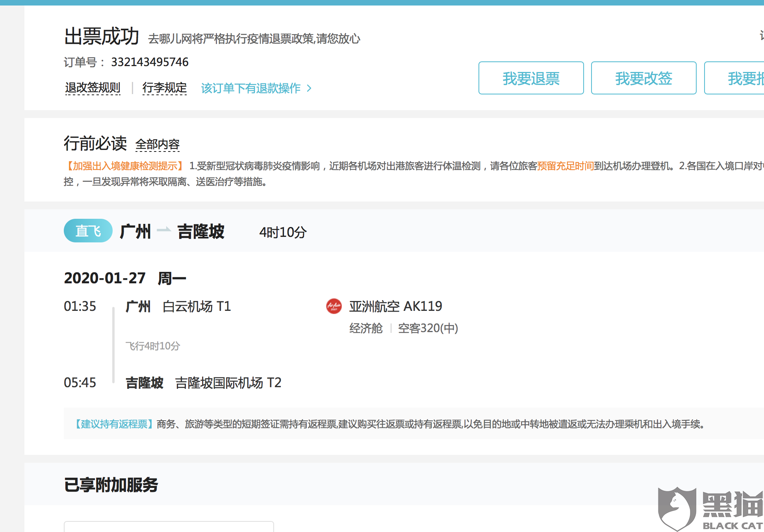The width and height of the screenshot is (764, 532).
Task: Click orange 预留充足时间 highlighted text
Action: click(x=565, y=166)
